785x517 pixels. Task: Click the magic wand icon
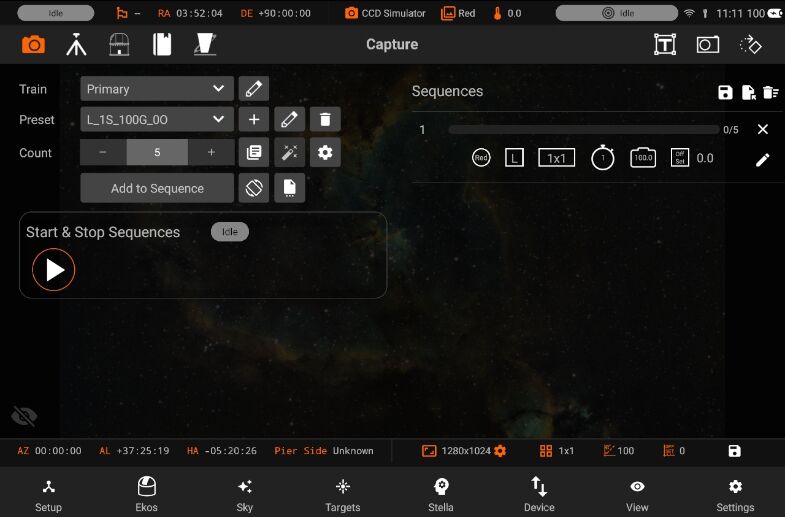[289, 152]
